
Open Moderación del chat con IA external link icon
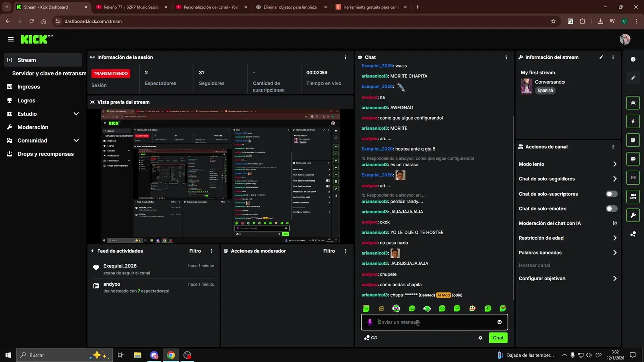(615, 223)
